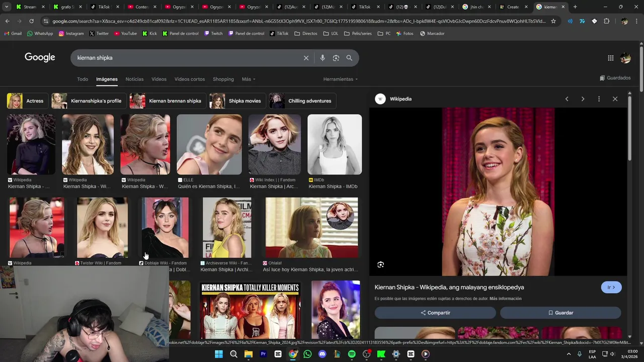
Task: Bookmark this page with star icon
Action: coord(553,21)
